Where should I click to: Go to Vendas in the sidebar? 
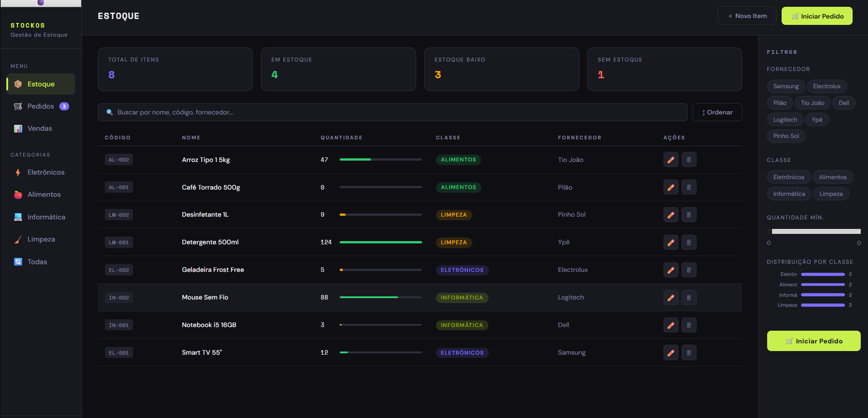click(x=40, y=128)
